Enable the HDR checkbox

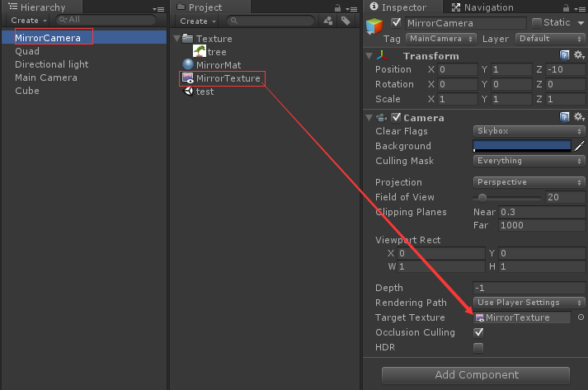478,347
